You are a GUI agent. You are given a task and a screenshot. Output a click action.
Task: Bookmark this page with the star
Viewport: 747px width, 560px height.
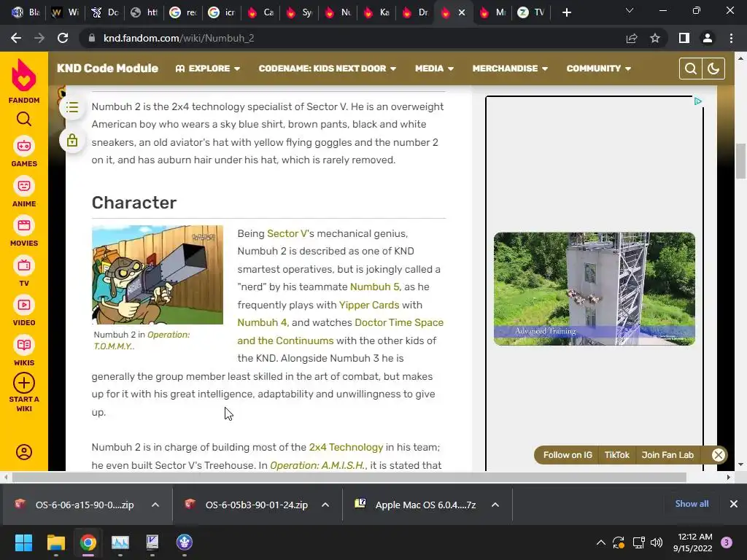[x=655, y=38]
